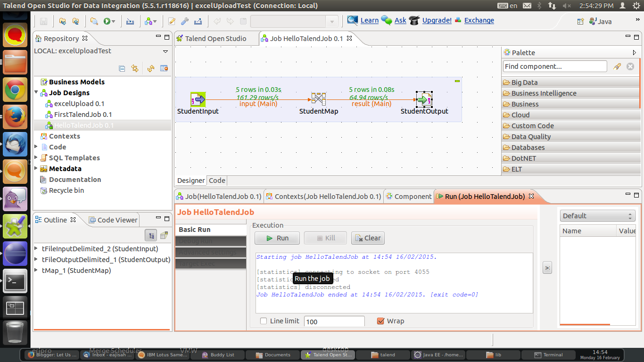
Task: Select the StudentMap component on the canvas
Action: [318, 99]
